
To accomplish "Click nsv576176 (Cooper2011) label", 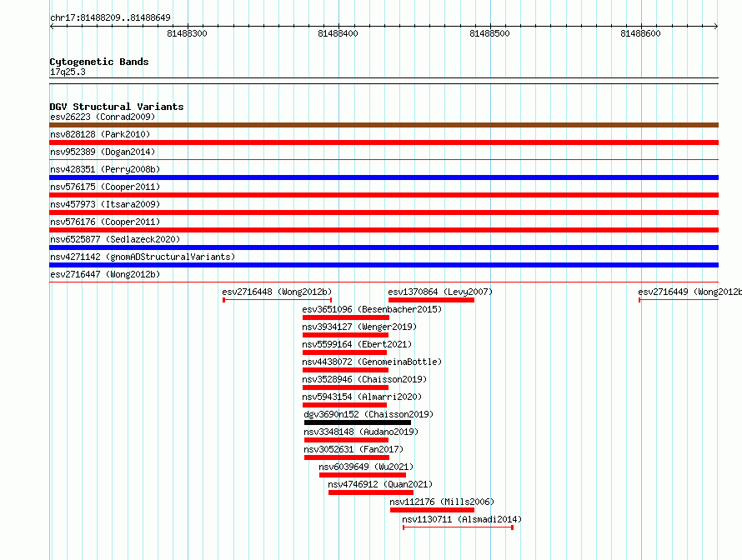I will point(105,222).
